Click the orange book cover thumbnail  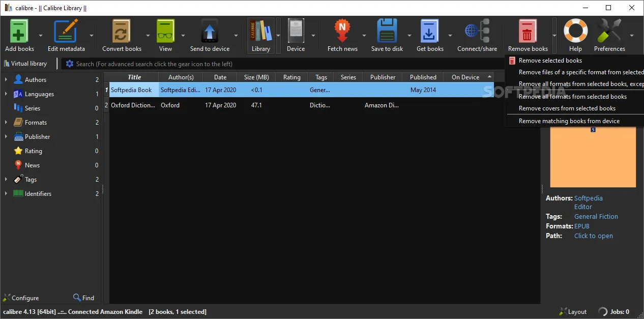[593, 157]
